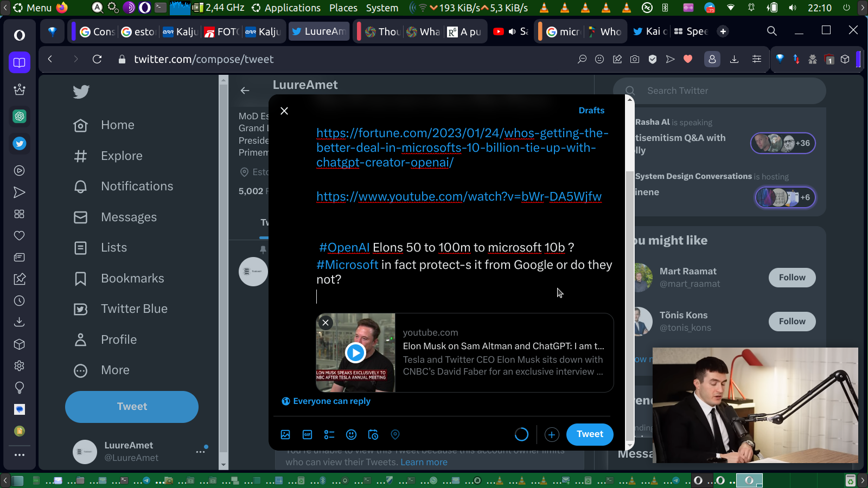Open Drafts in compose dialog
Screen dimensions: 868x488
591,110
